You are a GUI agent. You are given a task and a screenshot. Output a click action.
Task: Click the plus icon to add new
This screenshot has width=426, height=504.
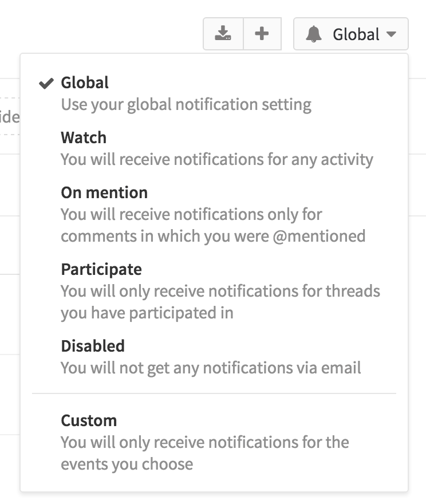coord(262,34)
